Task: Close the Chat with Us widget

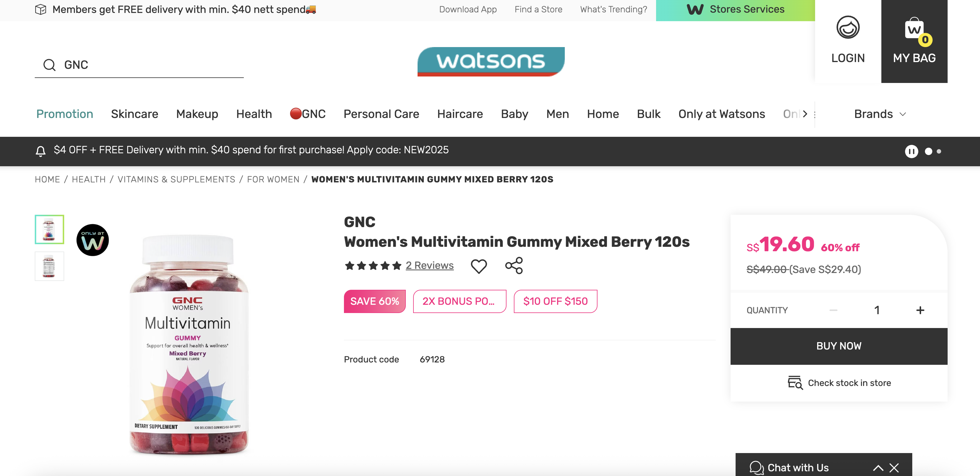Action: (894, 468)
